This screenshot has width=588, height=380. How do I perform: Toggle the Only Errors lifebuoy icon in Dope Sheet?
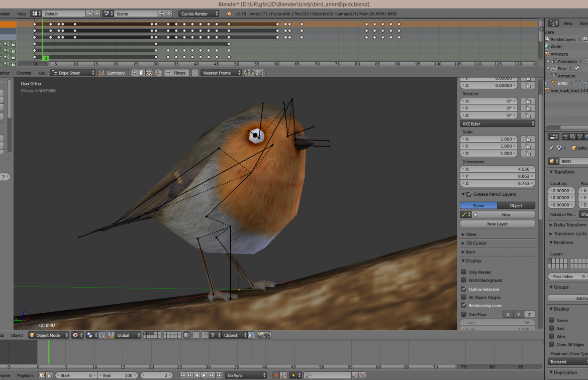(149, 73)
